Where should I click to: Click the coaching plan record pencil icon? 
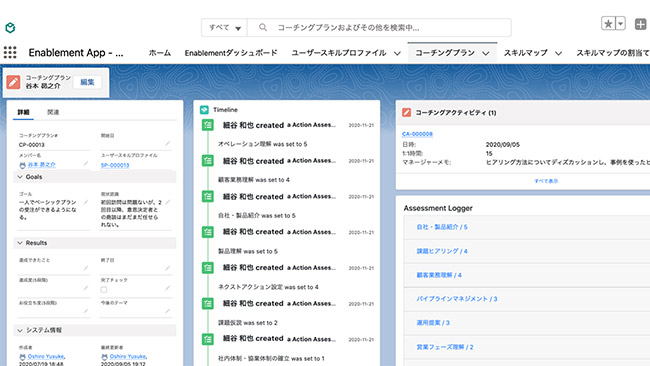tap(13, 82)
